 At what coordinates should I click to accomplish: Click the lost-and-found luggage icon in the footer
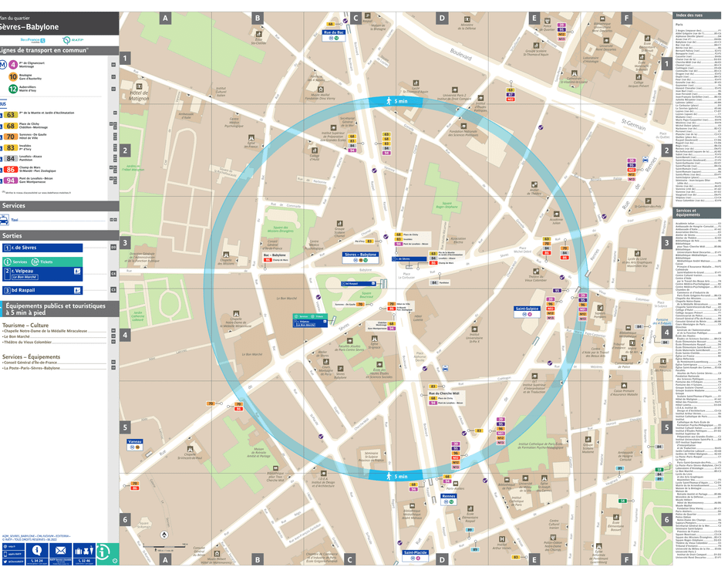(x=85, y=550)
